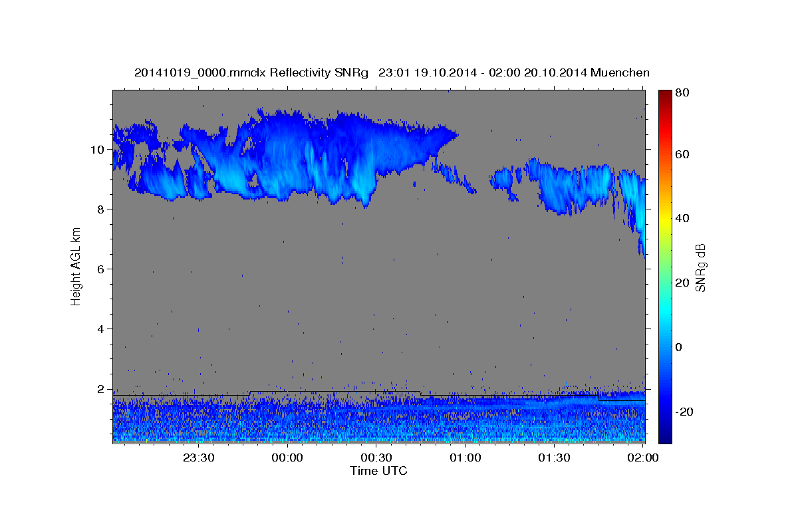The image size is (798, 532).
Task: Click the 01:00 time tick label
Action: [465, 458]
